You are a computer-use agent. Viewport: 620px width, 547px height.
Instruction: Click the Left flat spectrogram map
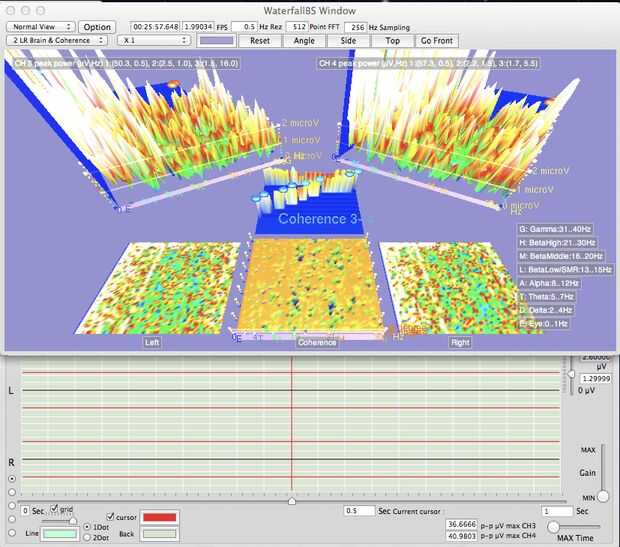pos(158,288)
